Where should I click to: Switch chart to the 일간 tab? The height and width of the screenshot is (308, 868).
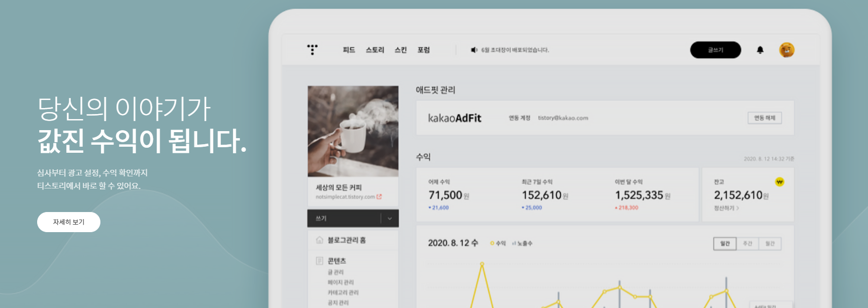tap(725, 244)
